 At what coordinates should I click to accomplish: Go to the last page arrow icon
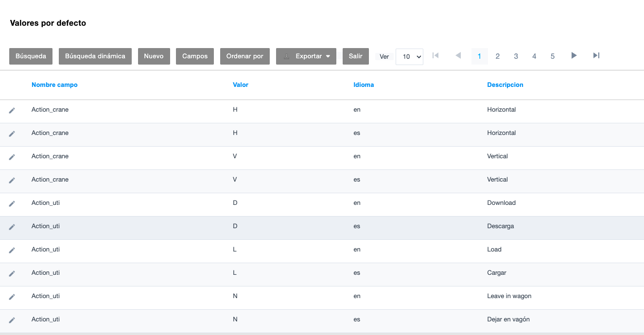click(596, 56)
